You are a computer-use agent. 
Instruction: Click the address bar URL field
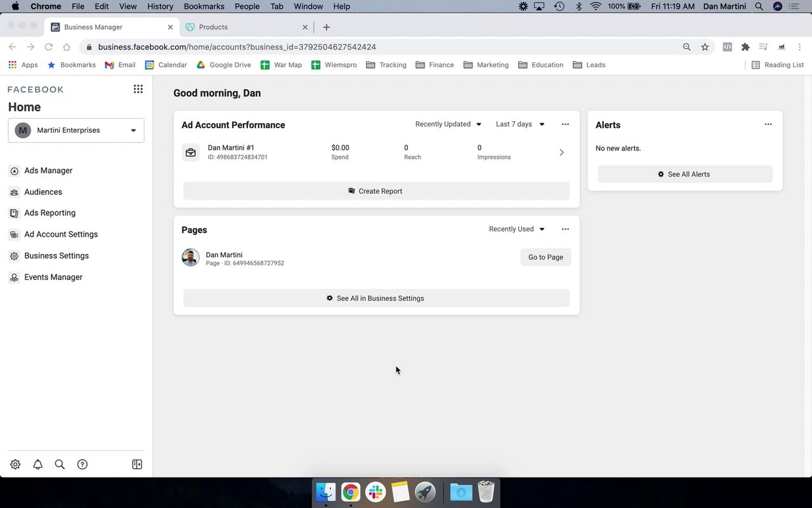tap(381, 47)
